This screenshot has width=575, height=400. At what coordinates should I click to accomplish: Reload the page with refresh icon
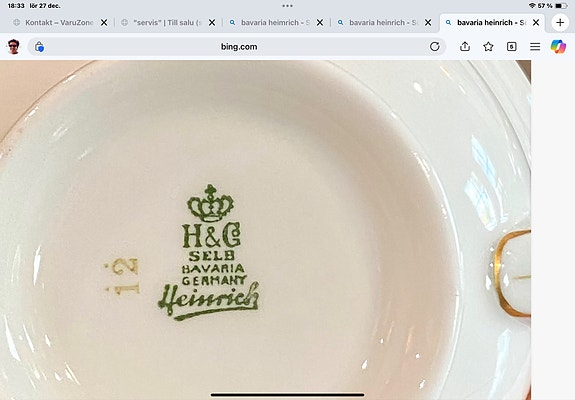[x=435, y=47]
